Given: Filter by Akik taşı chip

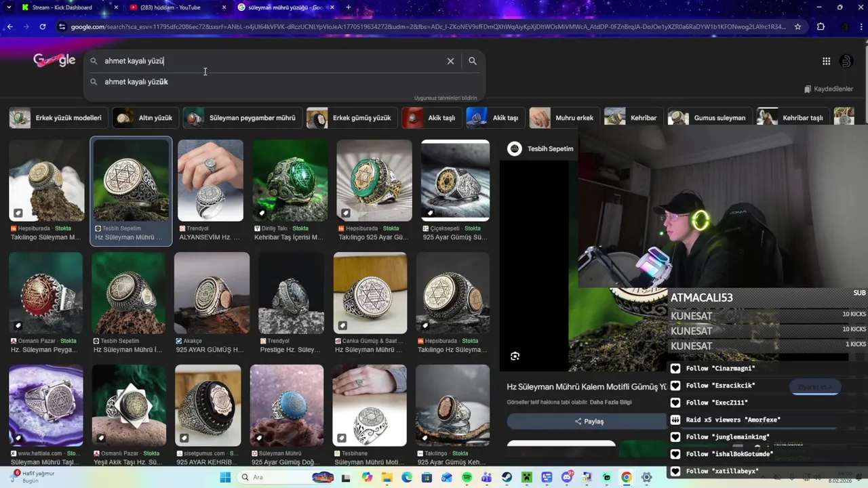Looking at the screenshot, I should point(494,118).
